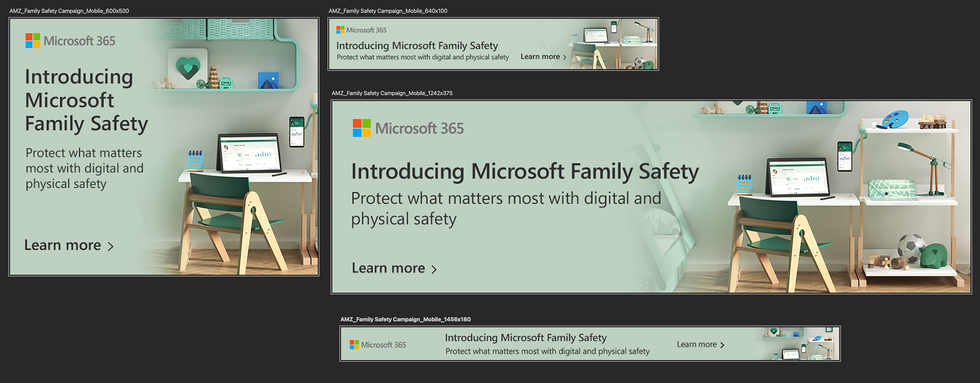The width and height of the screenshot is (980, 383).
Task: Select 'Protect what matters' body text in 600x500 banner
Action: coord(85,168)
